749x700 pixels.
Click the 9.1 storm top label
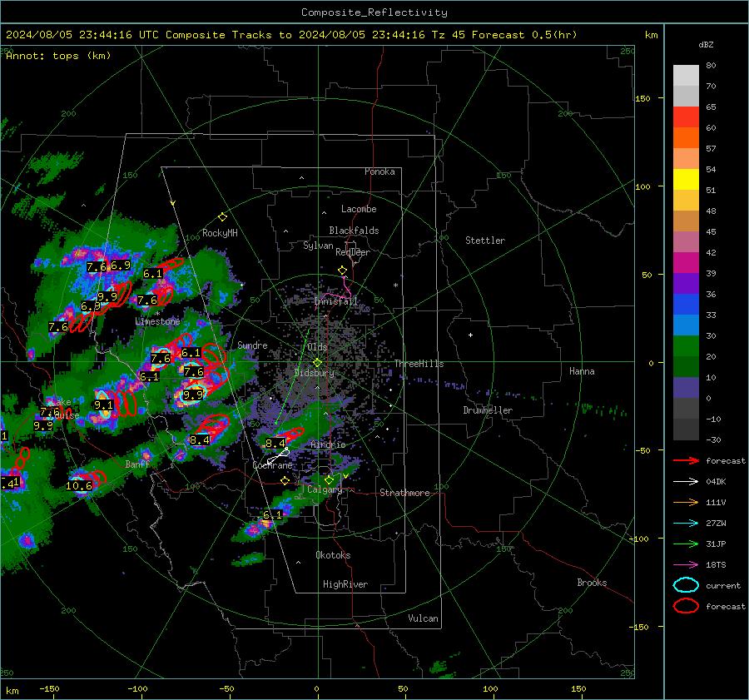pyautogui.click(x=104, y=405)
